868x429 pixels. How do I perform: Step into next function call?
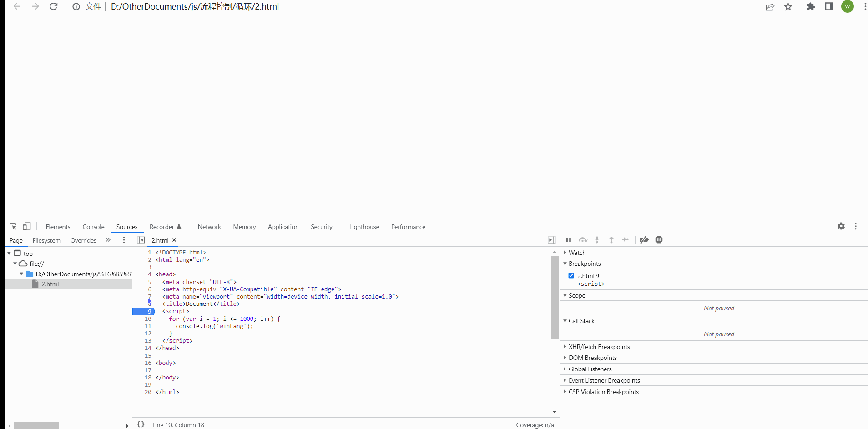[597, 240]
